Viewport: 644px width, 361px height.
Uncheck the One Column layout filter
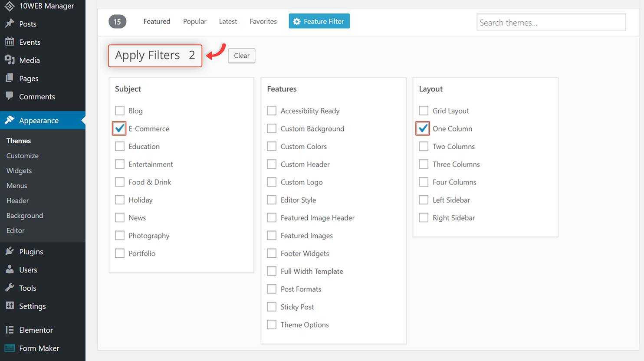click(424, 128)
